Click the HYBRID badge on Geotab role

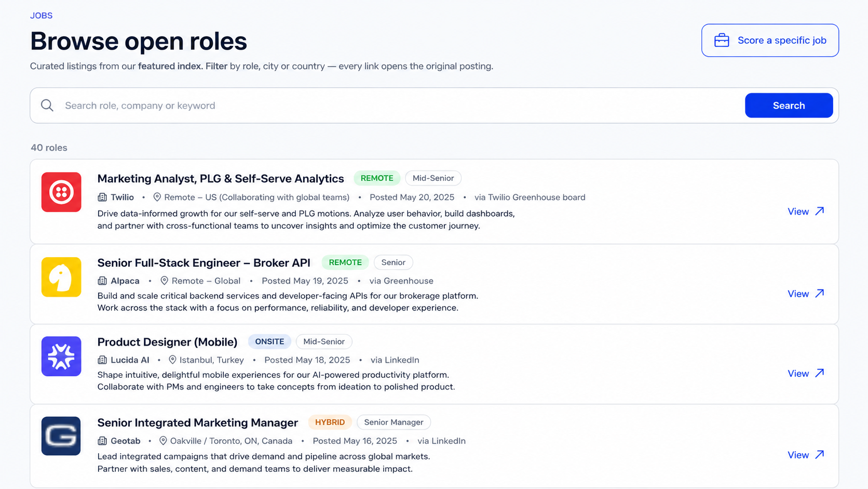click(x=330, y=422)
